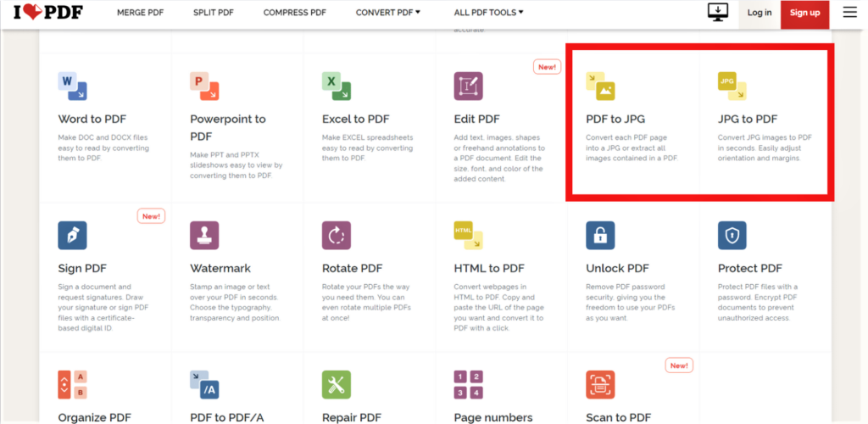868x424 pixels.
Task: Click the iLovePDF logo
Action: (50, 12)
